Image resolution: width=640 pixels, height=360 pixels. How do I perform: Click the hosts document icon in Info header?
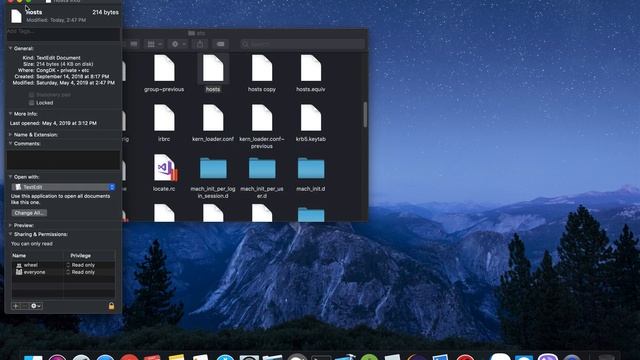(16, 16)
